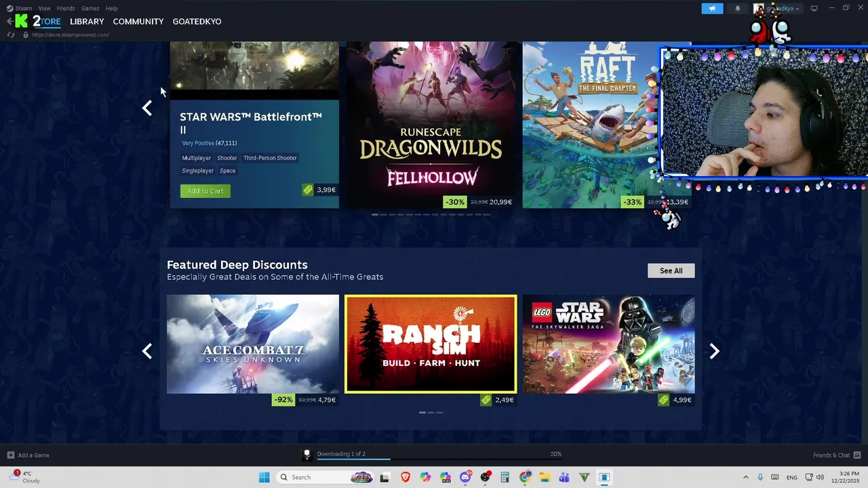Image resolution: width=868 pixels, height=488 pixels.
Task: Open the GOATEDKYO profile tab
Action: click(197, 21)
